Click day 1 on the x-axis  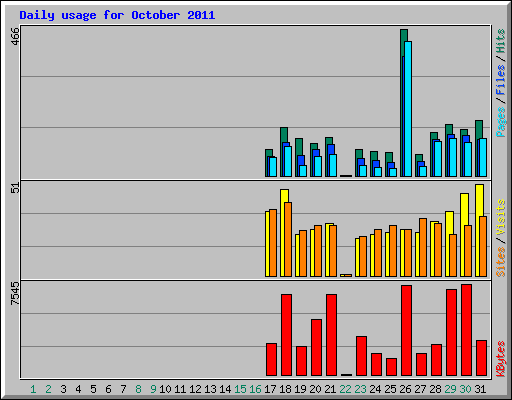coord(33,389)
